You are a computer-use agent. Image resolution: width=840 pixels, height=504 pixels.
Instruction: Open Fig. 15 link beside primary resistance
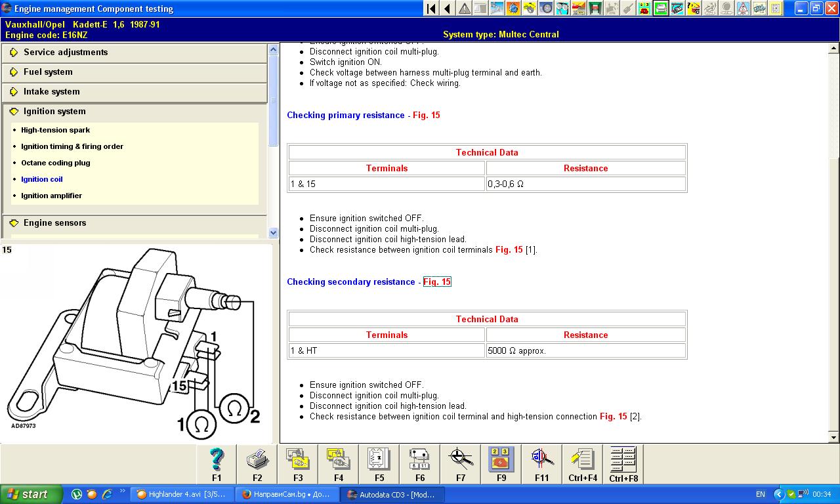427,115
